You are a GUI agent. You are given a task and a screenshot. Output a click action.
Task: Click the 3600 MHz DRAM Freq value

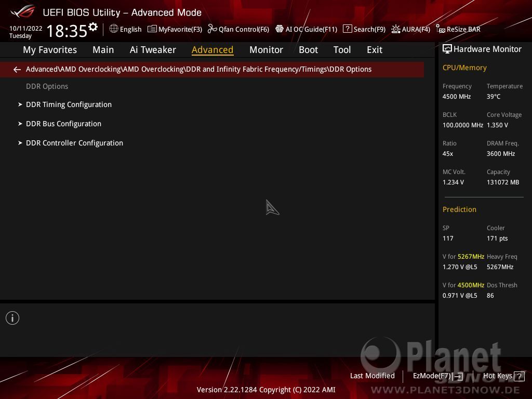[501, 154]
